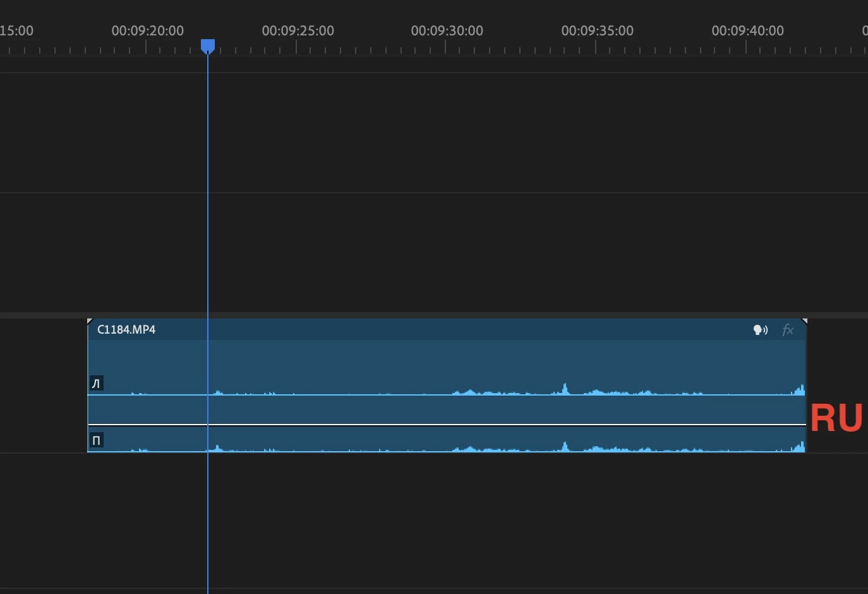Click the П right channel label

tap(96, 440)
